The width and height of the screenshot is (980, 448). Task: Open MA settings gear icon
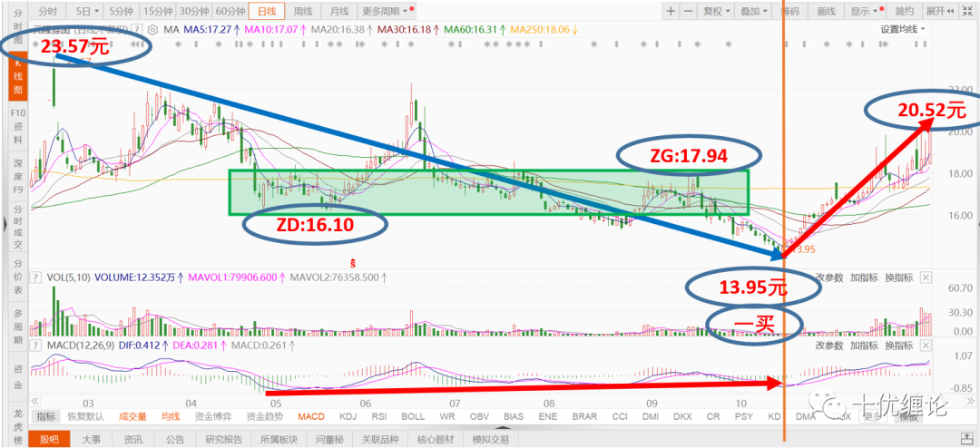point(152,29)
